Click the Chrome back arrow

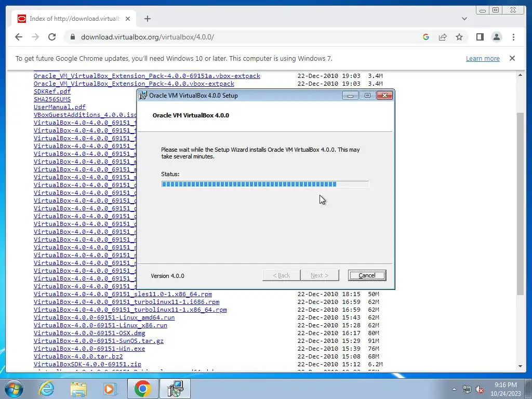tap(19, 37)
